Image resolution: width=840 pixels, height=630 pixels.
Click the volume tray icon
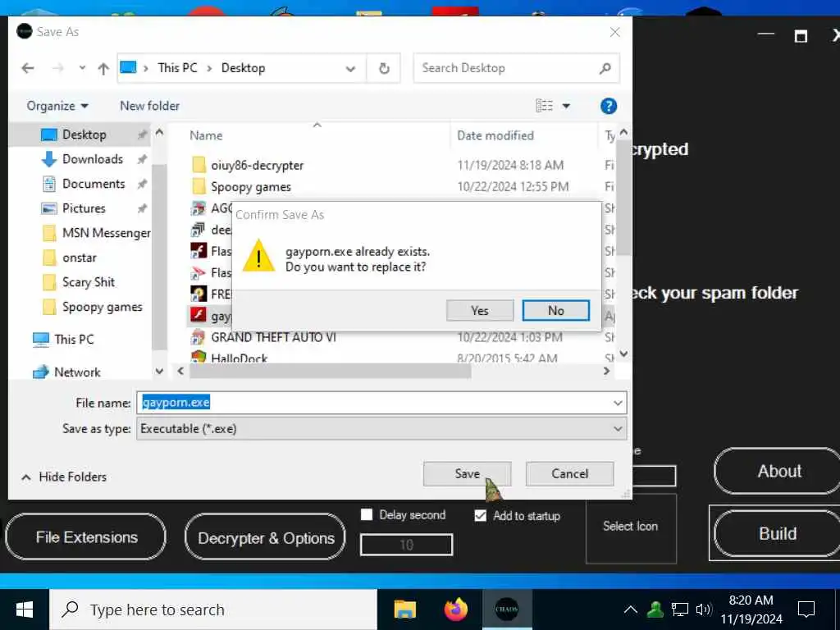(703, 609)
